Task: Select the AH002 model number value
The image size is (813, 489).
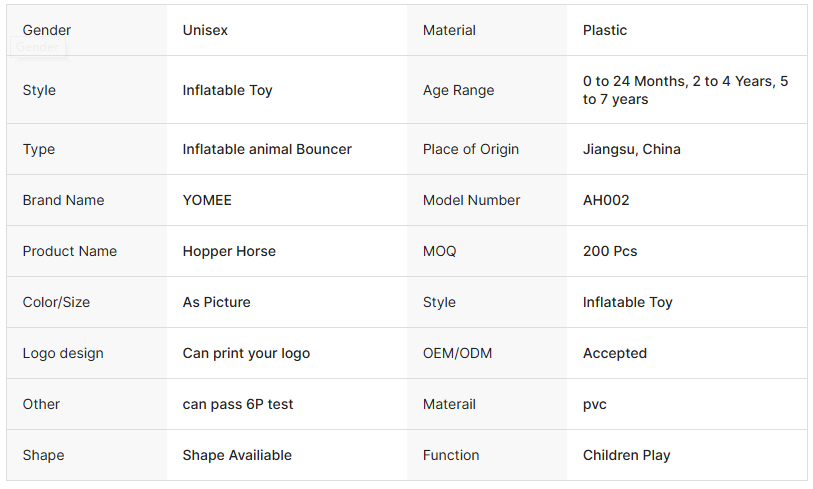Action: point(606,200)
